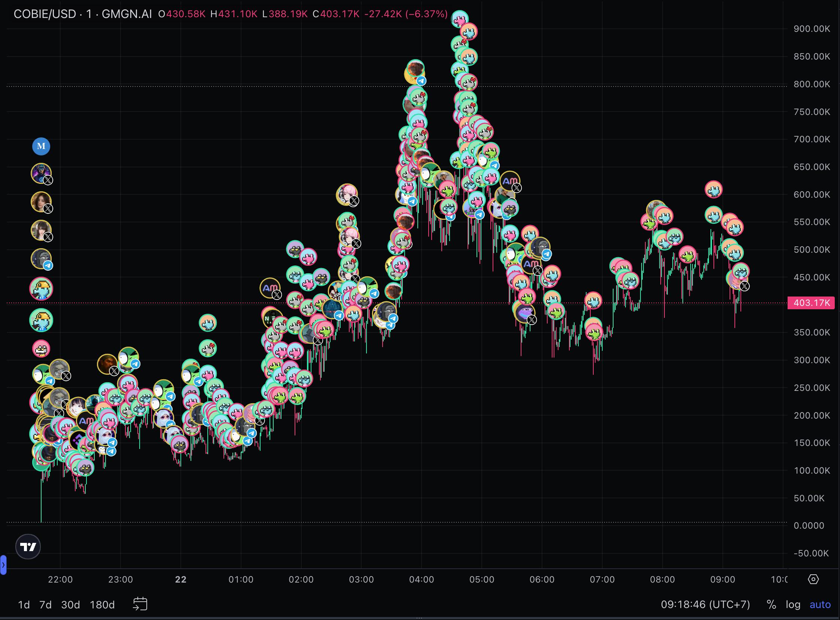This screenshot has width=840, height=620.
Task: Expand the left side panel arrow
Action: [x=3, y=565]
